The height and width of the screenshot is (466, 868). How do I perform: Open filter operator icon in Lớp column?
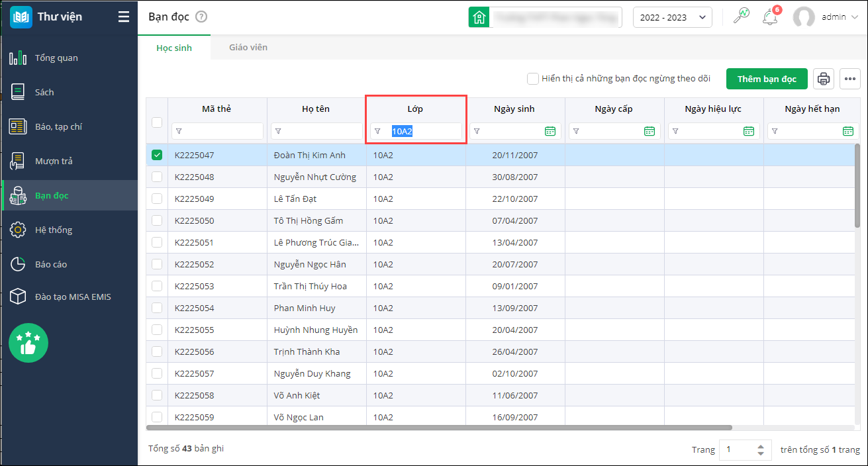tap(377, 131)
